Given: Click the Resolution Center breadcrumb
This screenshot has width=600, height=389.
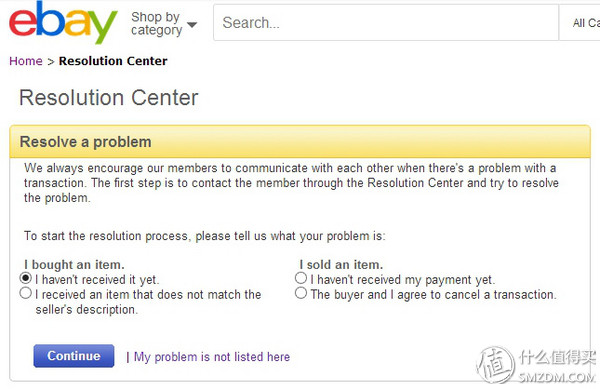Looking at the screenshot, I should 113,61.
